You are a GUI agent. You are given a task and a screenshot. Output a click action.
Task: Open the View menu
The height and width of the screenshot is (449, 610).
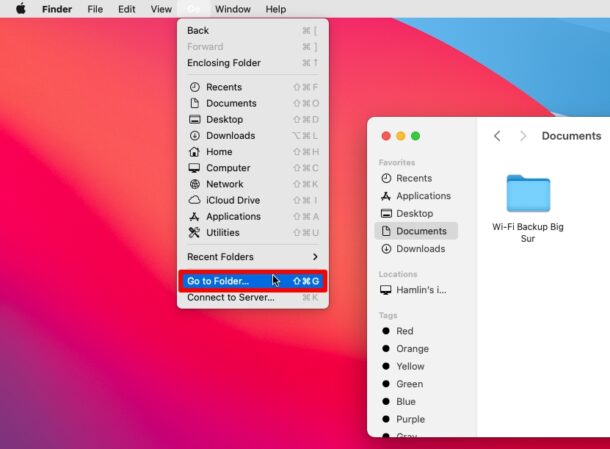pos(161,9)
